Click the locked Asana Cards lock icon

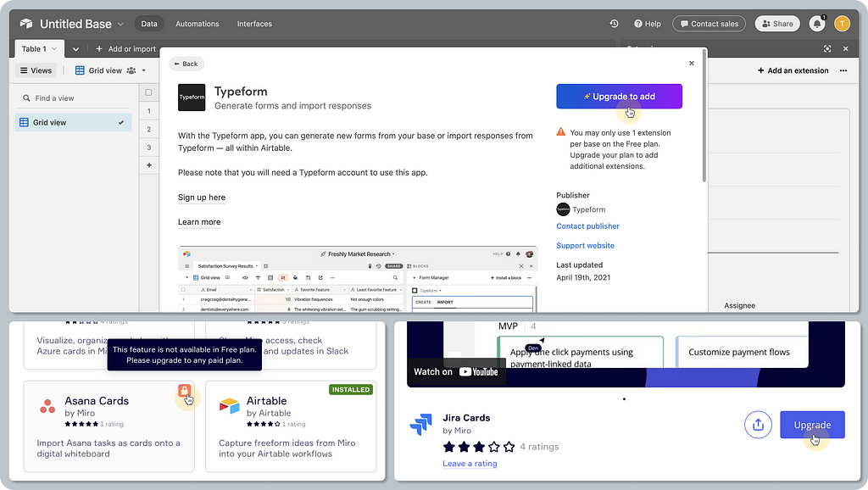tap(184, 390)
